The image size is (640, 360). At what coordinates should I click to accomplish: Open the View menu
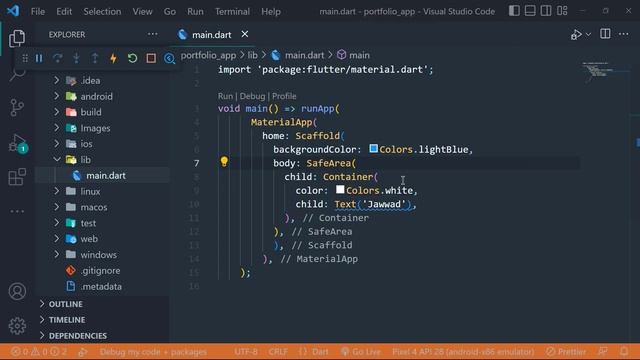142,11
